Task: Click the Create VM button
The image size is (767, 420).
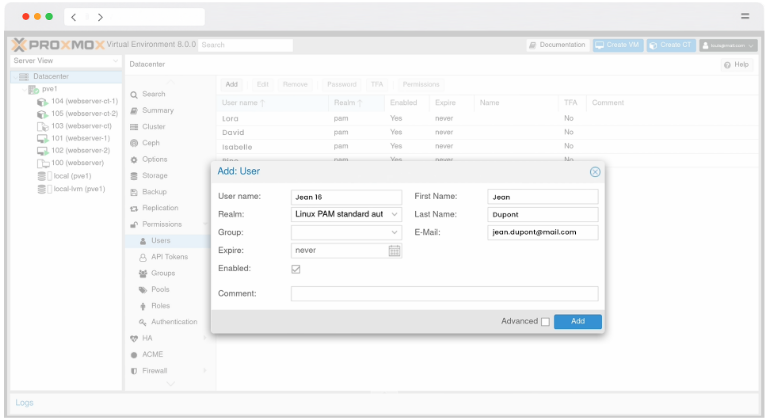Action: click(617, 45)
